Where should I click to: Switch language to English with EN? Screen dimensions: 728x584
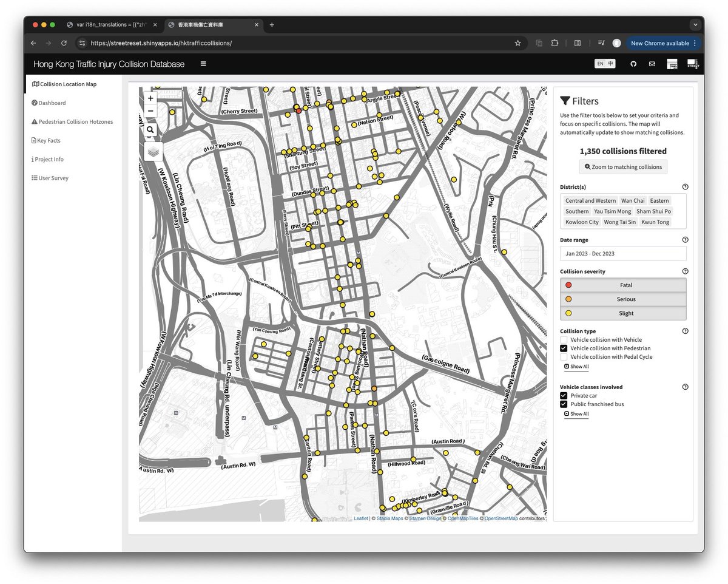(x=600, y=64)
